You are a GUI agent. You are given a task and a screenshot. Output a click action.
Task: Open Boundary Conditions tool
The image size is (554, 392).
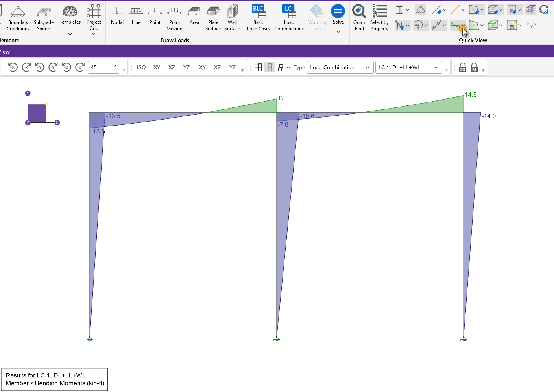pyautogui.click(x=18, y=18)
